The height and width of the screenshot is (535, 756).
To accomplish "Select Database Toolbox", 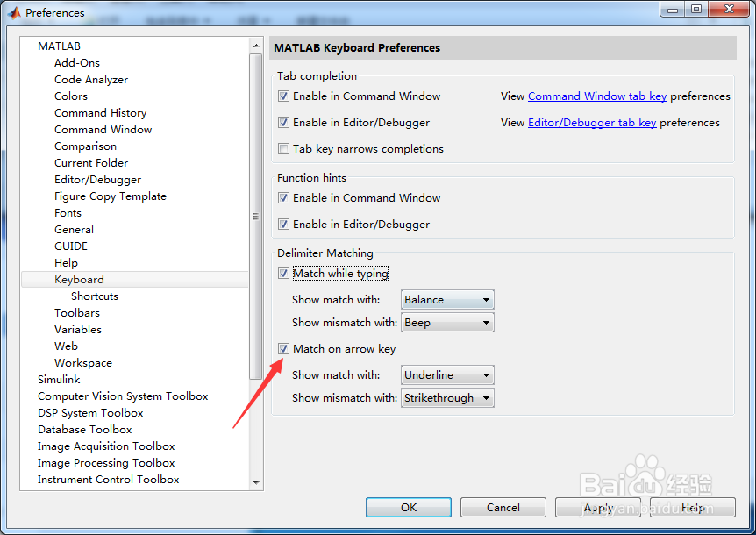I will point(85,430).
